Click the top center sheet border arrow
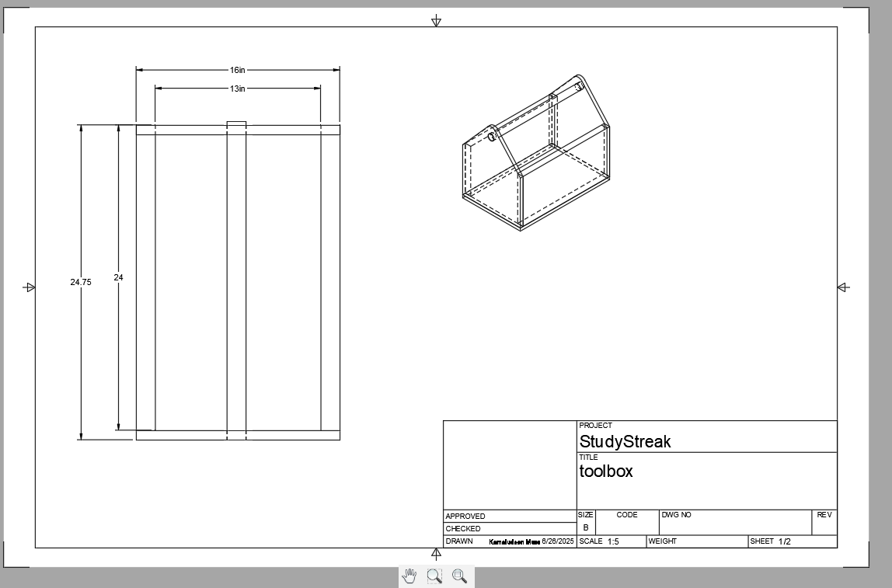This screenshot has width=892, height=588. pos(436,21)
